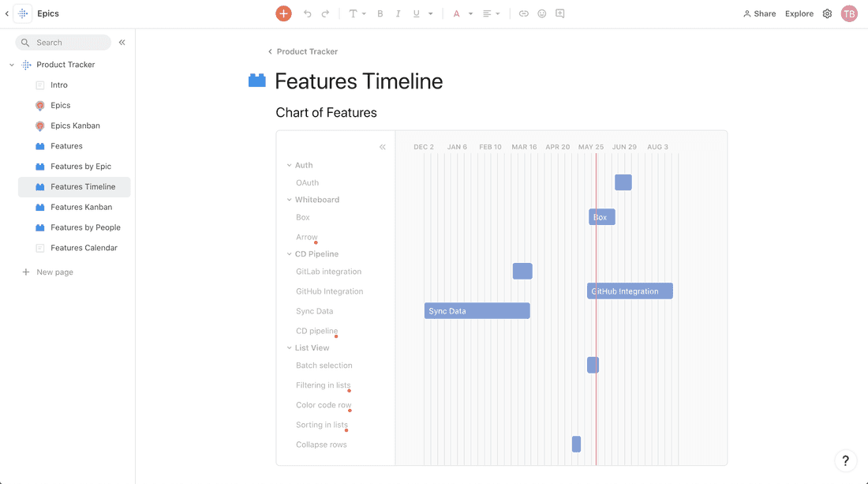Open settings gear icon
Screen dimensions: 868x484
[827, 13]
